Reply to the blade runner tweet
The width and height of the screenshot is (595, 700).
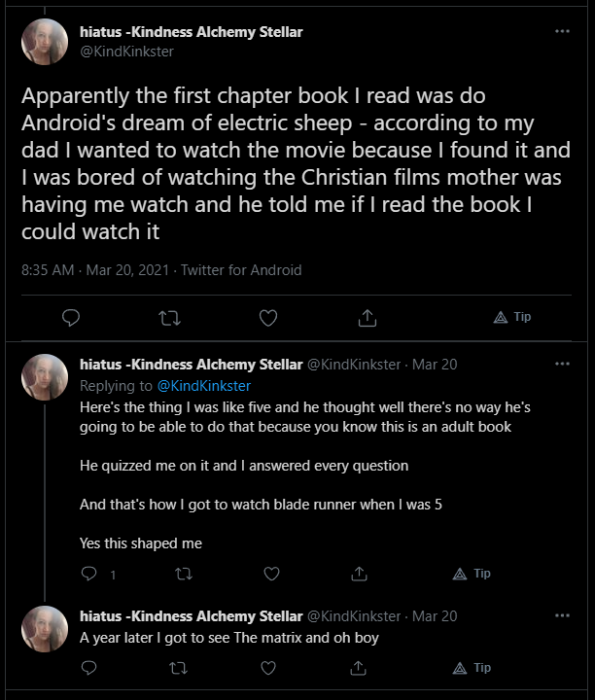[x=88, y=574]
